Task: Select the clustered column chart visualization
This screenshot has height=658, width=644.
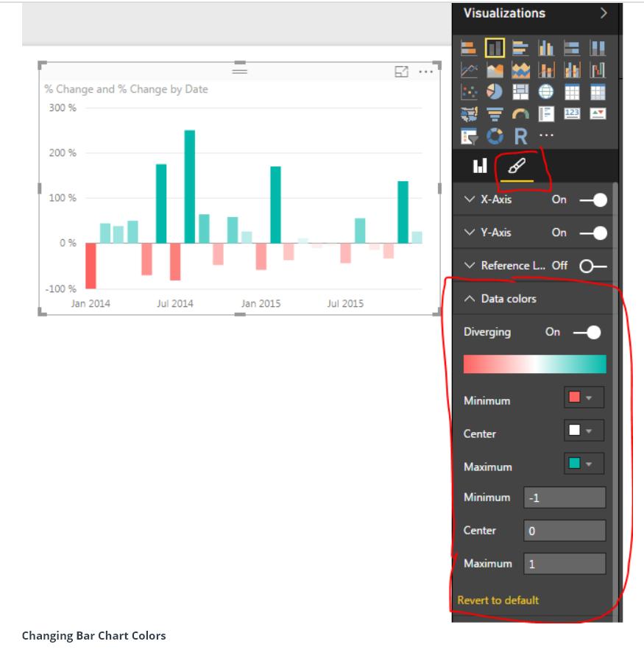Action: [x=546, y=48]
